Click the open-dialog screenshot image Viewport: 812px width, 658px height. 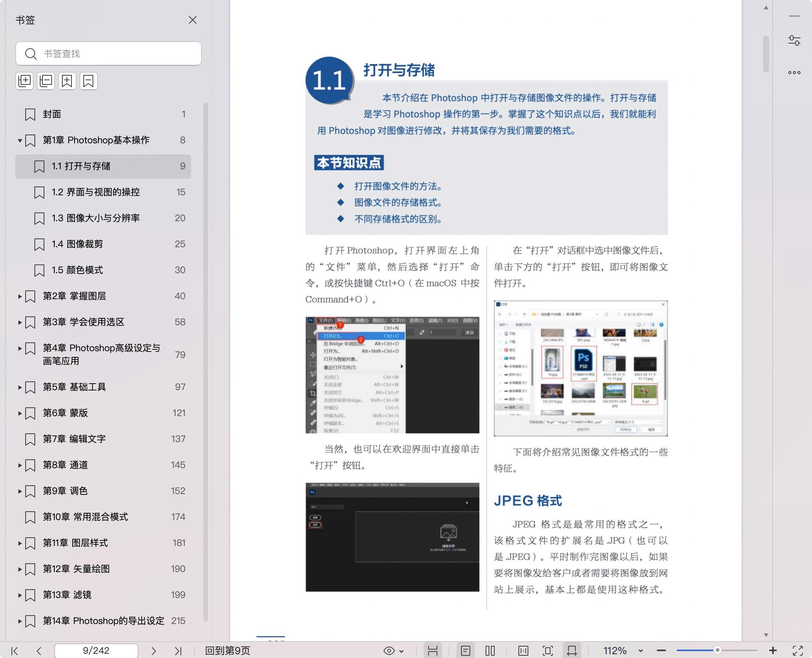pyautogui.click(x=581, y=368)
